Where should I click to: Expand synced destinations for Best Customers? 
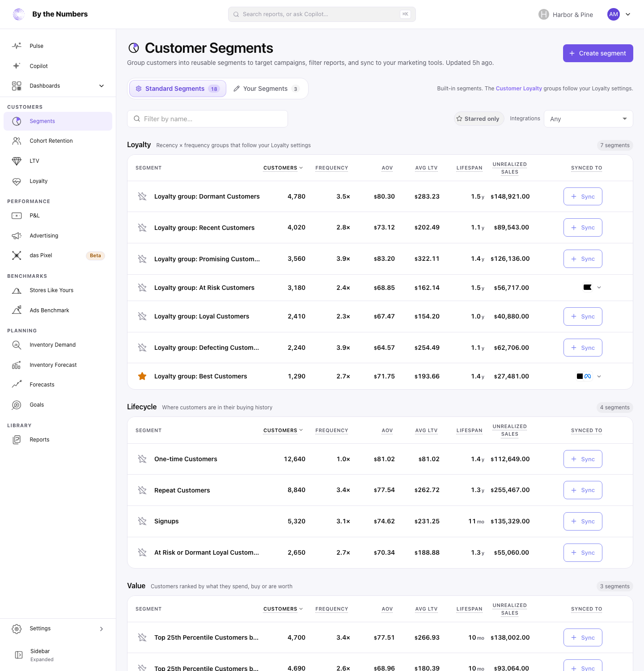(x=599, y=376)
